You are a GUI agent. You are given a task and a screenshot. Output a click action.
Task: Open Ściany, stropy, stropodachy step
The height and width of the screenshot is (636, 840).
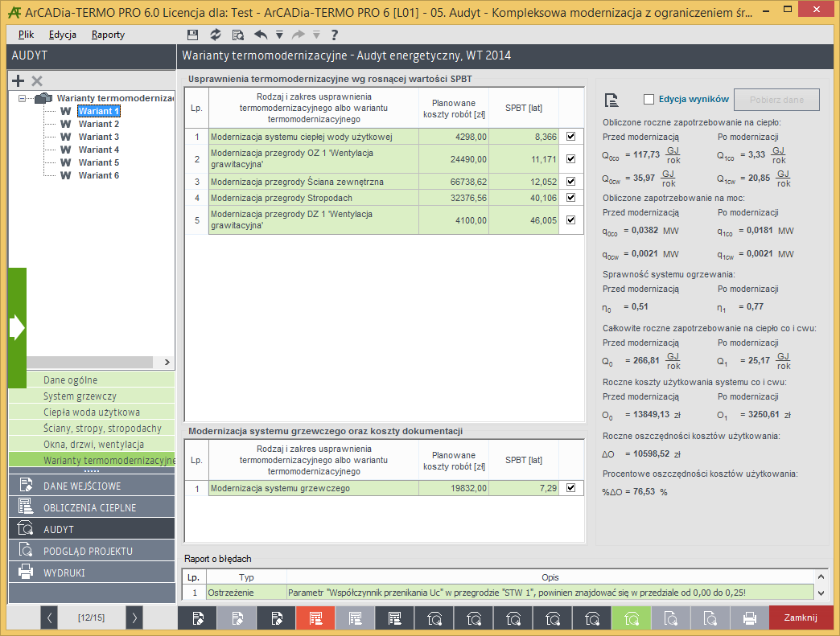click(x=92, y=429)
